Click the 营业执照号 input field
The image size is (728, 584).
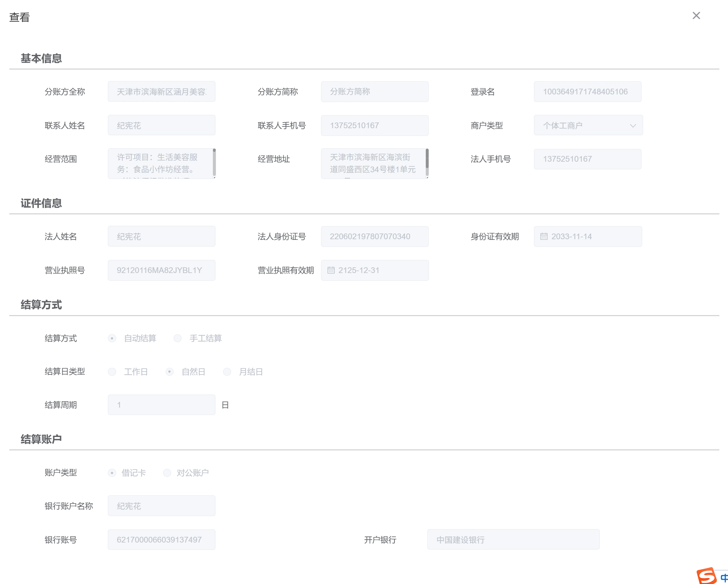[x=161, y=270]
